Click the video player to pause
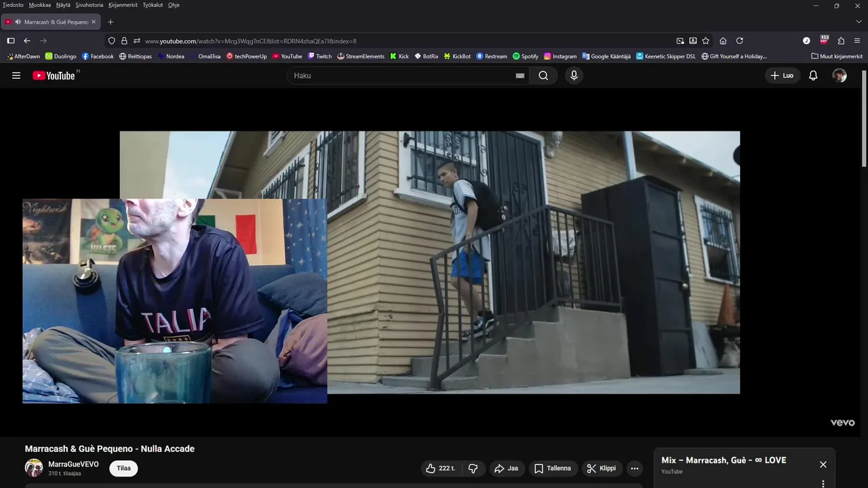The width and height of the screenshot is (868, 488). point(430,262)
